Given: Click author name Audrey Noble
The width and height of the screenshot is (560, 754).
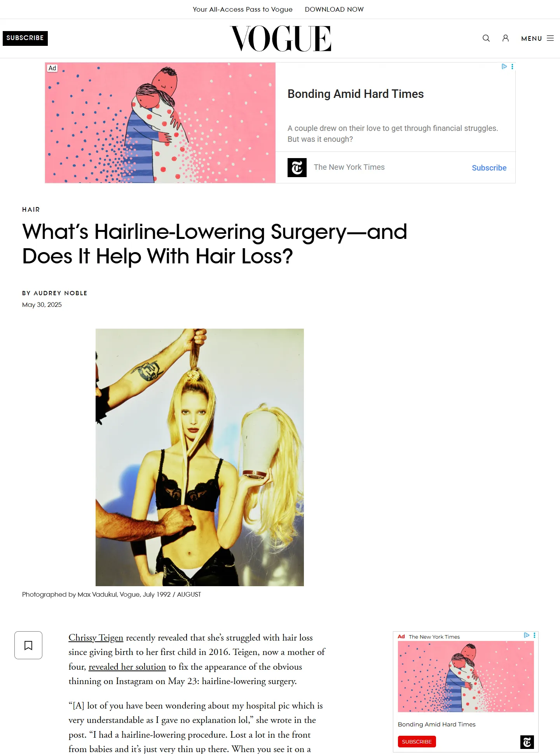Looking at the screenshot, I should click(60, 293).
